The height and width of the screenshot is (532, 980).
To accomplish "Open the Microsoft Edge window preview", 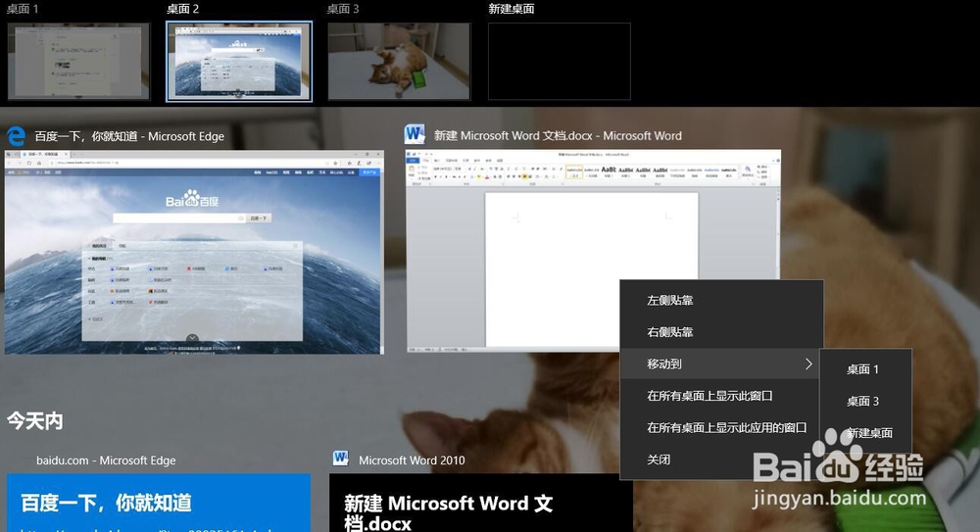I will click(x=194, y=252).
